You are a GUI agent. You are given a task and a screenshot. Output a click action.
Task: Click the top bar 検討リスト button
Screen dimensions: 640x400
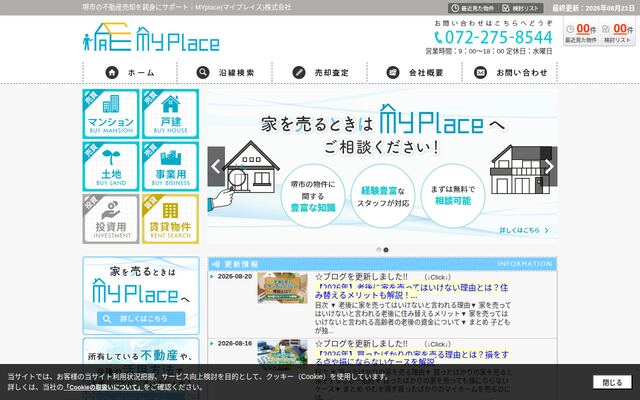520,8
